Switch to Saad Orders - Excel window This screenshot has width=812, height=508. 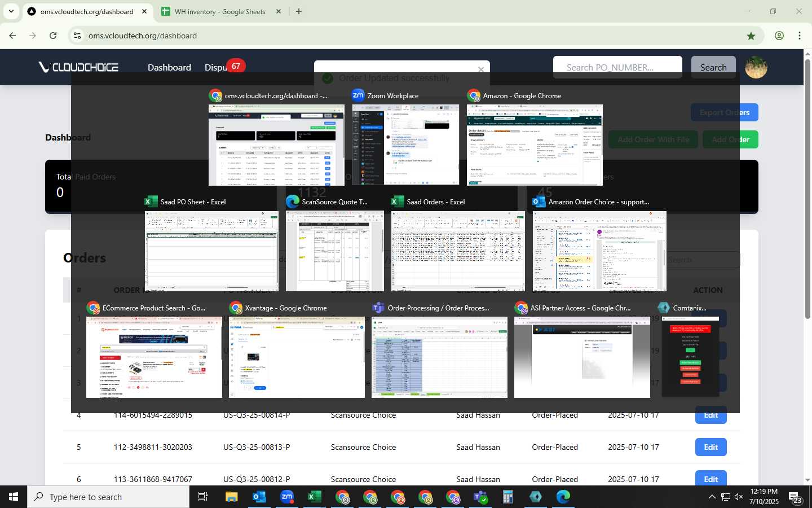coord(458,251)
